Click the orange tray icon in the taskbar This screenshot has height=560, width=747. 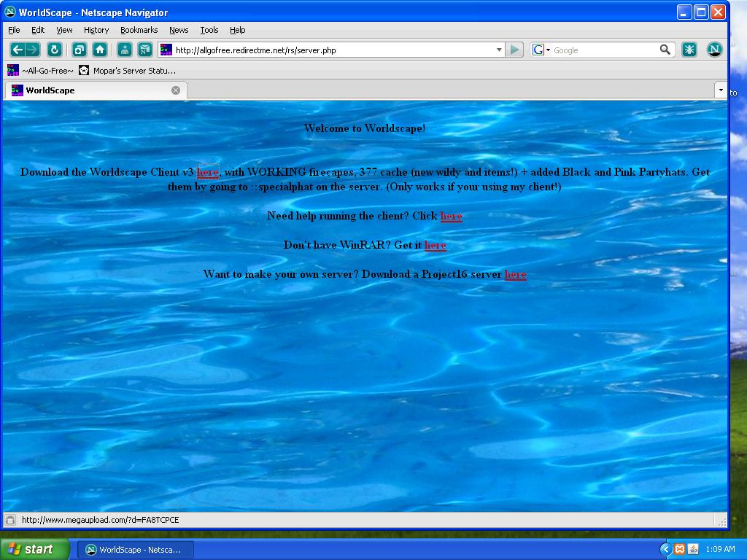[x=680, y=549]
